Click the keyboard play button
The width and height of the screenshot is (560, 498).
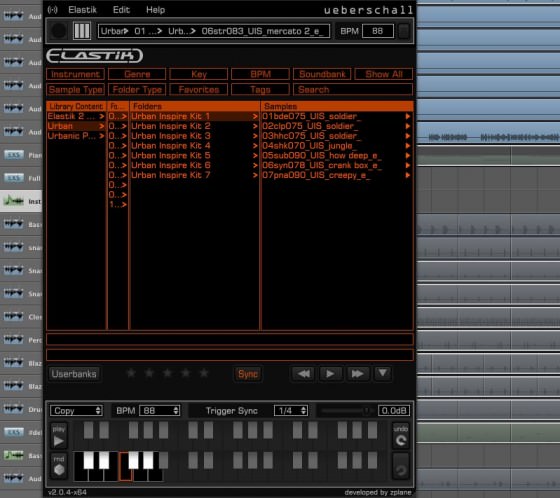point(59,436)
